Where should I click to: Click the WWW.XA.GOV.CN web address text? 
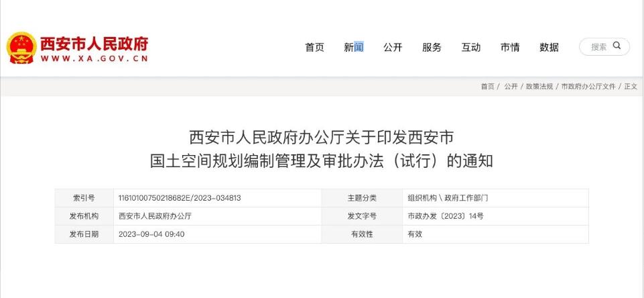[94, 59]
